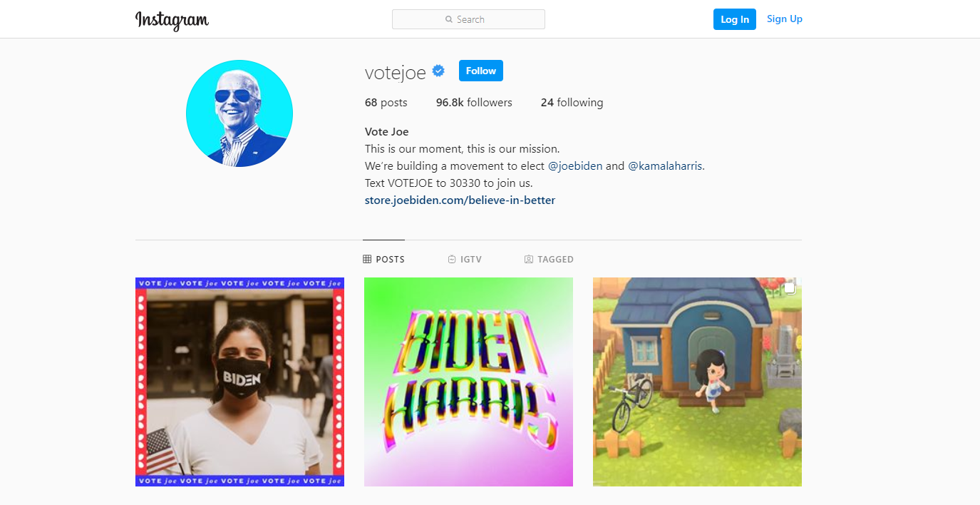Click the IGTV tab icon
Image resolution: width=980 pixels, height=505 pixels.
pos(452,260)
